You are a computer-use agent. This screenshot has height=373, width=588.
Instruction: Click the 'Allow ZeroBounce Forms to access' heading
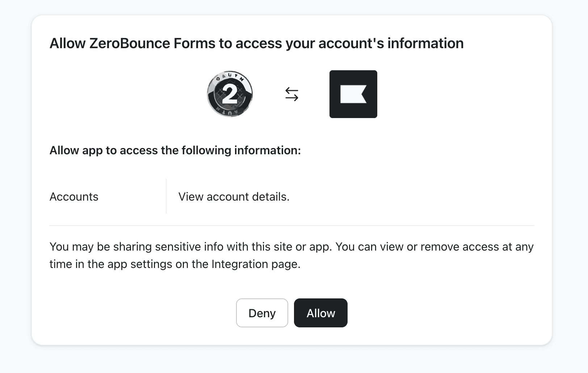(256, 43)
